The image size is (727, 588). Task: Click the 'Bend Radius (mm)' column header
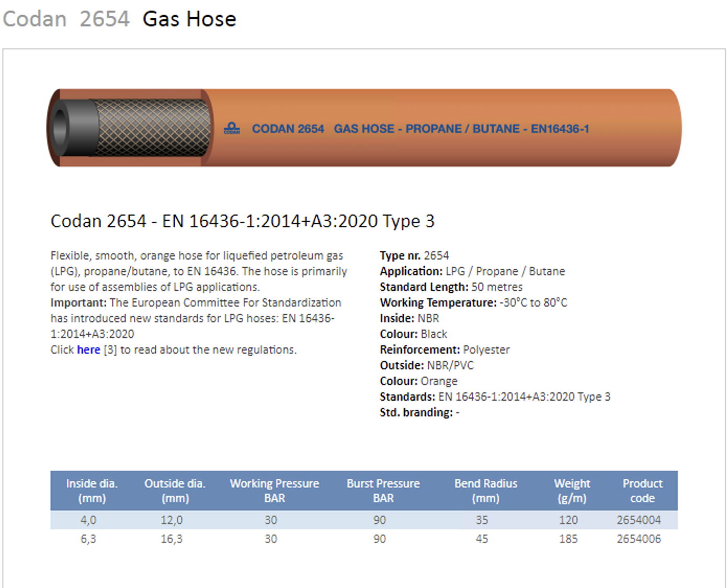coord(486,491)
